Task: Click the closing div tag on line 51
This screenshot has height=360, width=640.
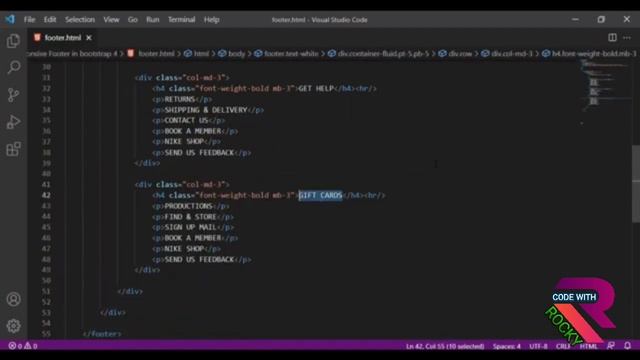Action: pos(130,291)
